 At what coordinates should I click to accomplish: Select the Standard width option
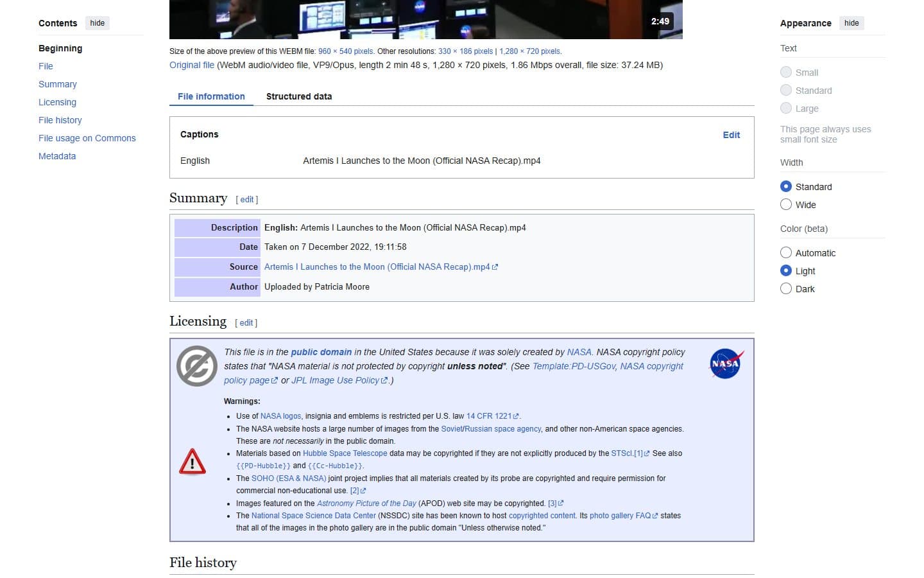coord(786,186)
